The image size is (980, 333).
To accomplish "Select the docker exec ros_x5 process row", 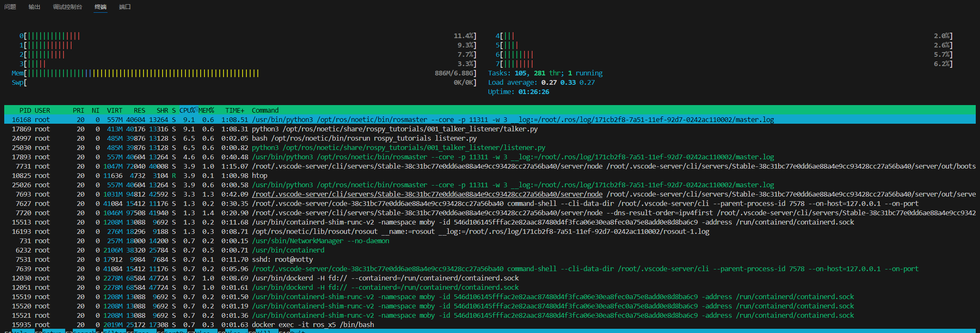I will pos(312,325).
